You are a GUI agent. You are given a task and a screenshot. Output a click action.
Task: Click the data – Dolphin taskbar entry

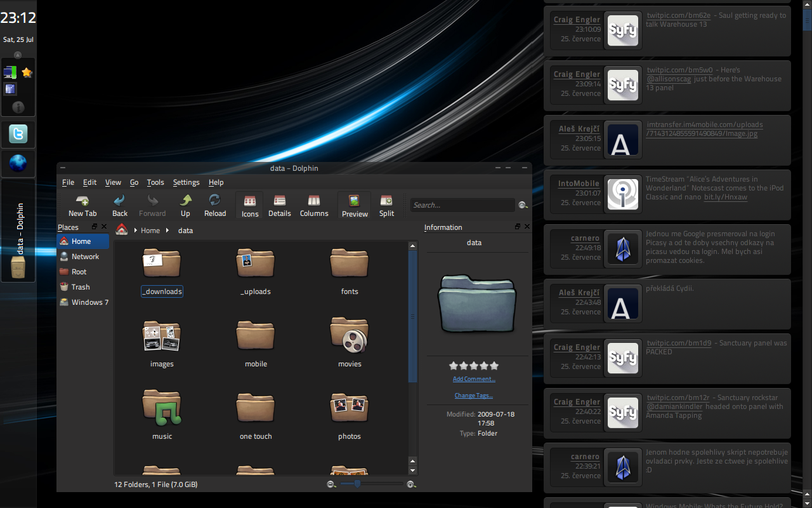coord(18,230)
